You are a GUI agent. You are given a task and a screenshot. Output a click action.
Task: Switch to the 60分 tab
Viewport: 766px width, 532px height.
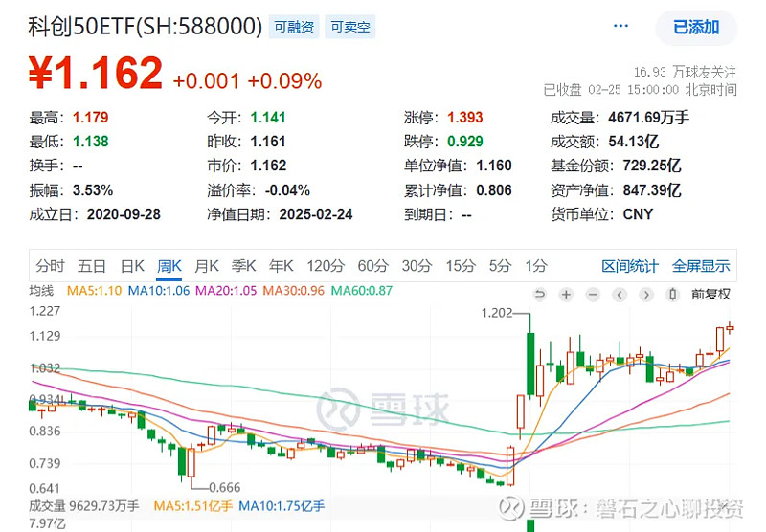pyautogui.click(x=373, y=266)
